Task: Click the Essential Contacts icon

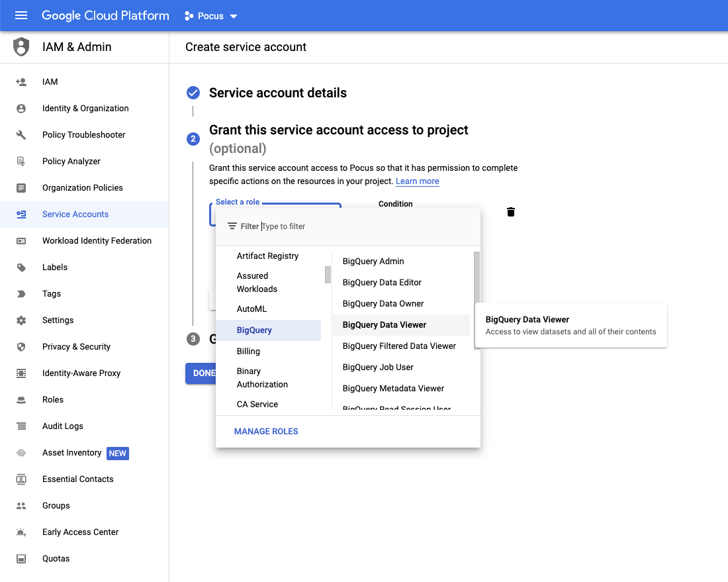Action: pos(21,479)
